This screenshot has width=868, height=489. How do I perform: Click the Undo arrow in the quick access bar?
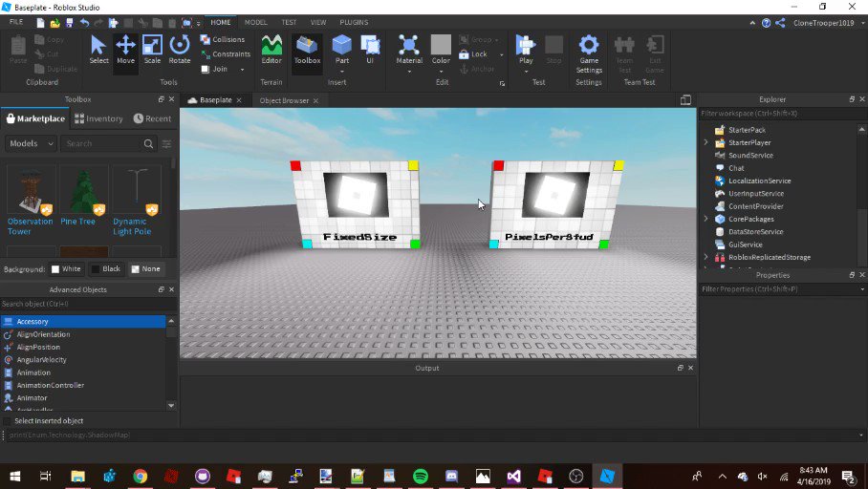[84, 23]
